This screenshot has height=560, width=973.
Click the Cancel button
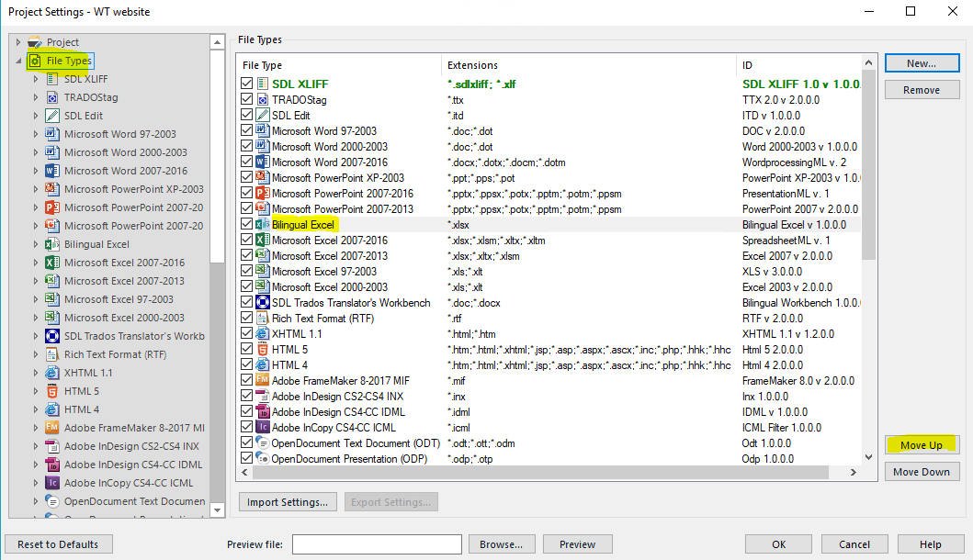854,544
